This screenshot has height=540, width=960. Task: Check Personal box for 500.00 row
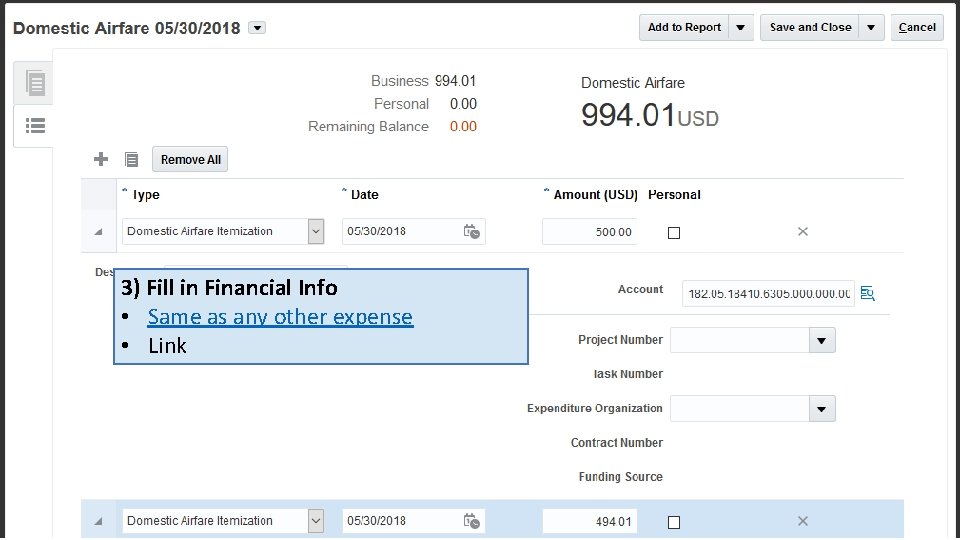point(673,233)
